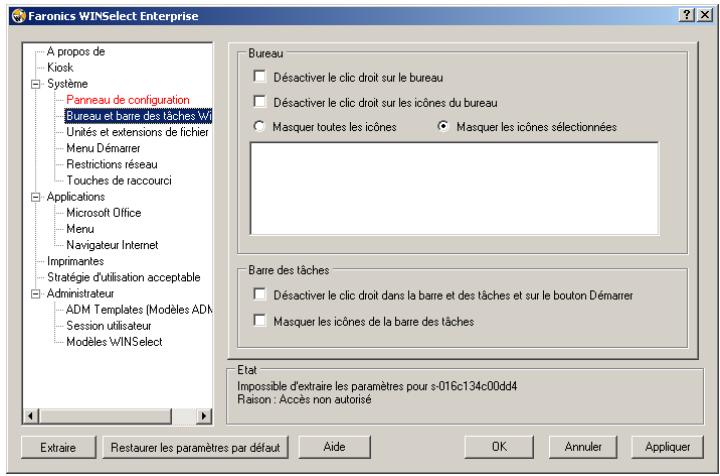
Task: Click the tree scrollbar right arrow
Action: tap(204, 416)
